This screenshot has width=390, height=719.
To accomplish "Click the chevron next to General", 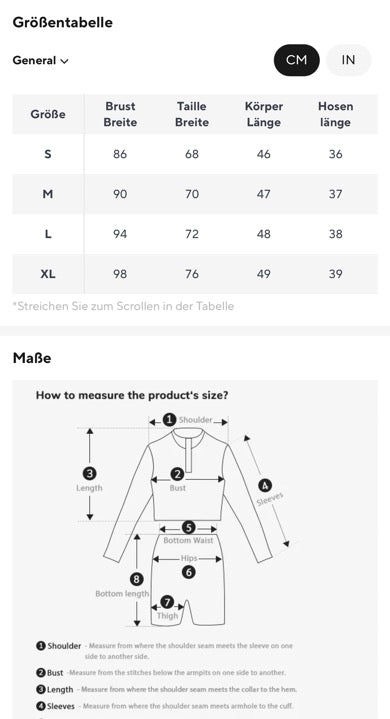I will click(x=64, y=61).
